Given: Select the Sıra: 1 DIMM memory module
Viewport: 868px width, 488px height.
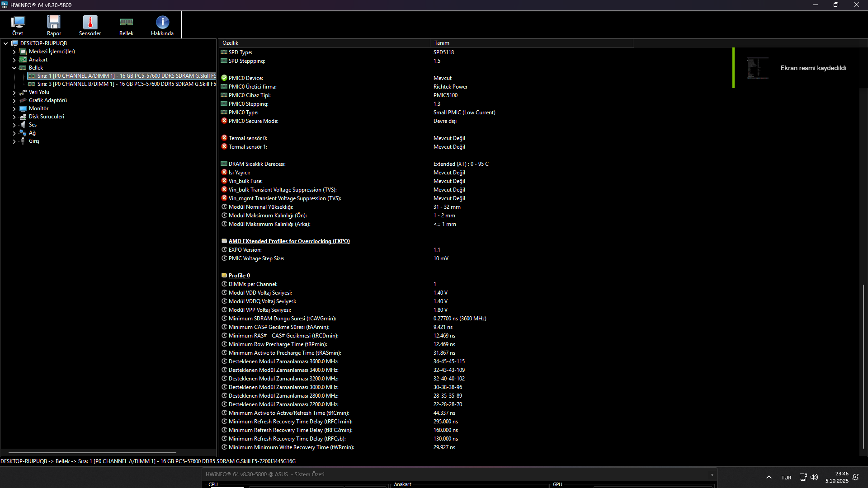Looking at the screenshot, I should coord(122,76).
